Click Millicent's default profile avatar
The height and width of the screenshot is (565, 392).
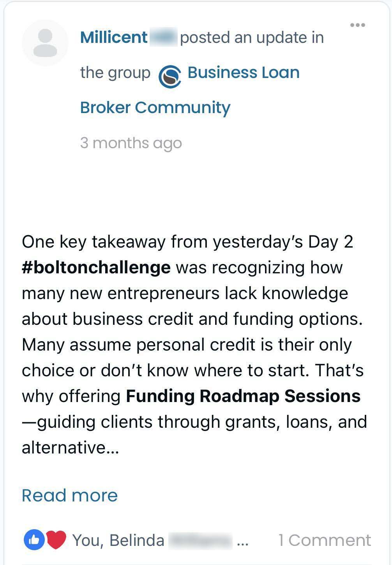click(x=45, y=43)
